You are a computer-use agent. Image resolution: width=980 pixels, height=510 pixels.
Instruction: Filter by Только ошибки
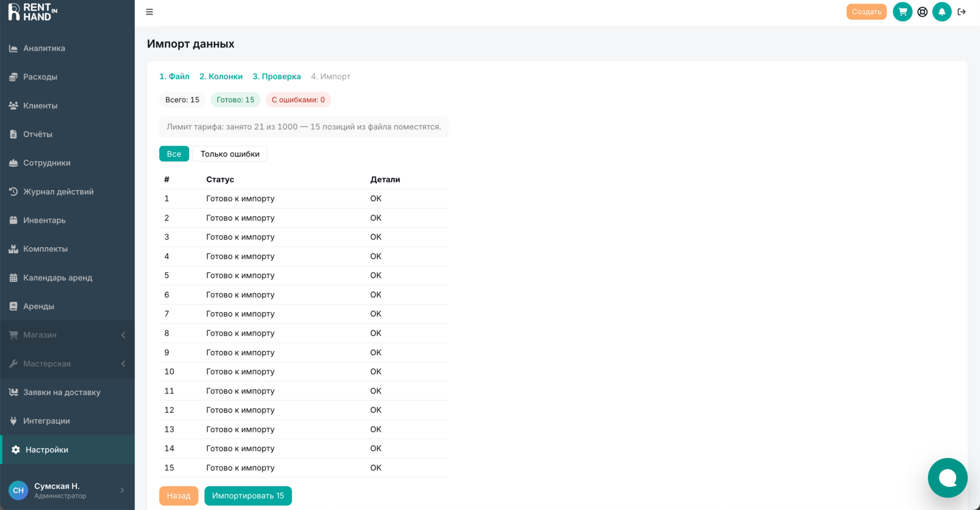(230, 154)
